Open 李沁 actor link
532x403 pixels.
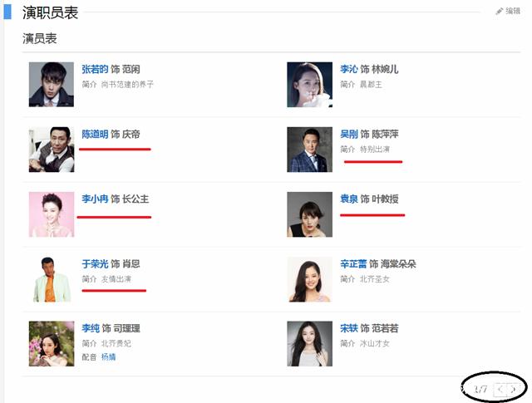coord(348,70)
